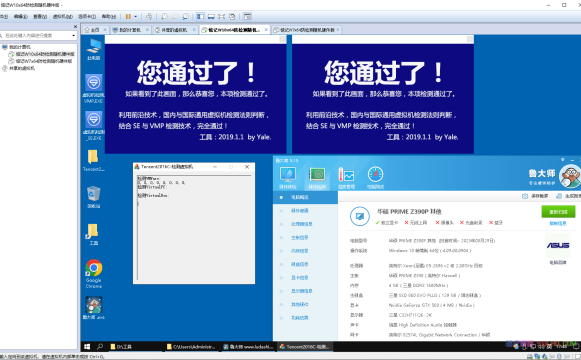Select 处理器信息 in 鲁大师 sidebar
Image resolution: width=581 pixels, height=360 pixels.
(x=305, y=224)
